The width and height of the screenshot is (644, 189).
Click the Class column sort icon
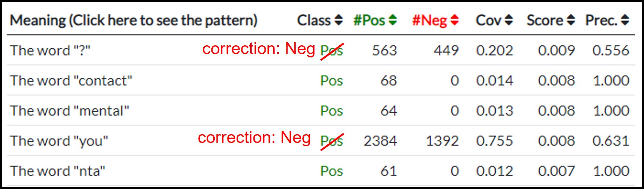[x=339, y=20]
